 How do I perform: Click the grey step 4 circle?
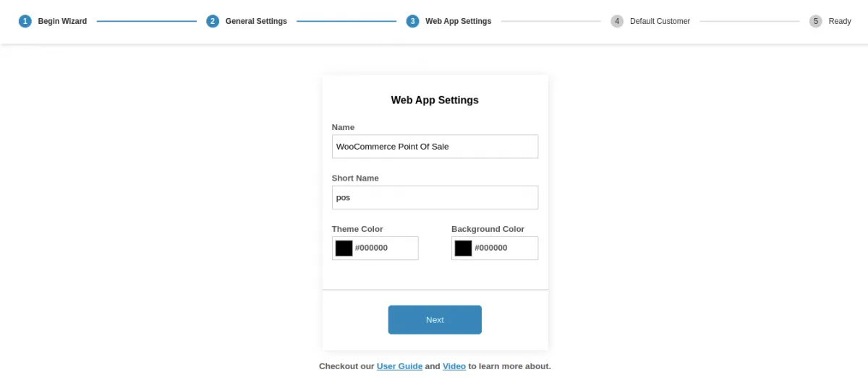click(x=617, y=21)
